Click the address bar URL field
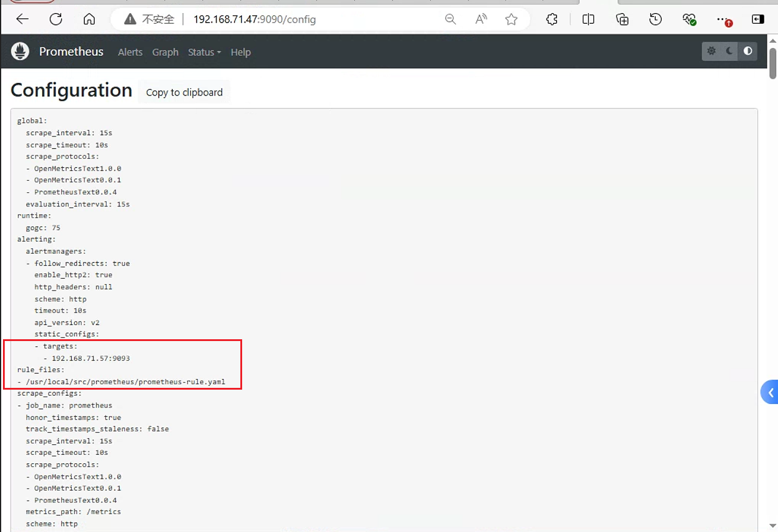Viewport: 778px width, 532px height. coord(320,20)
